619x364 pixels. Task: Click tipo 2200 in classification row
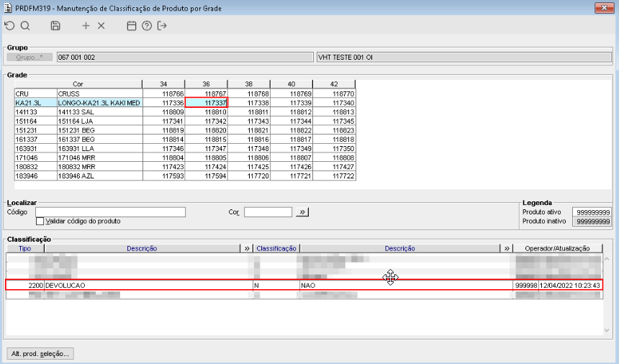[25, 285]
